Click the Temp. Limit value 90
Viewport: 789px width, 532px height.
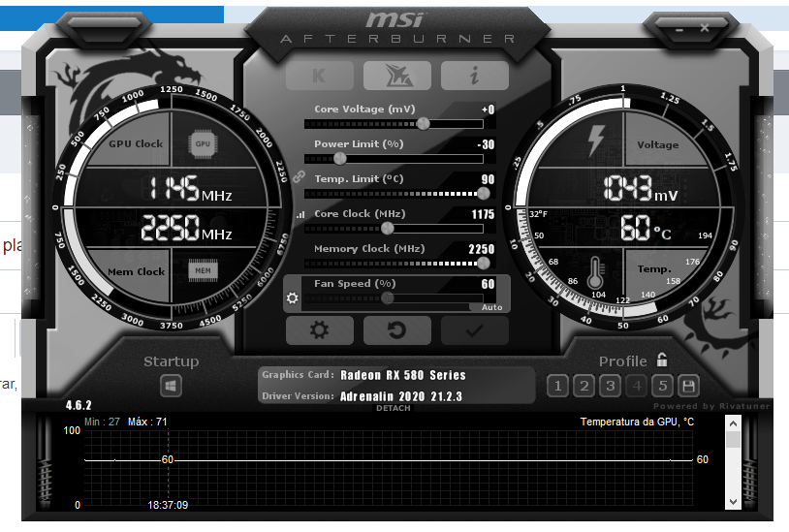coord(488,179)
